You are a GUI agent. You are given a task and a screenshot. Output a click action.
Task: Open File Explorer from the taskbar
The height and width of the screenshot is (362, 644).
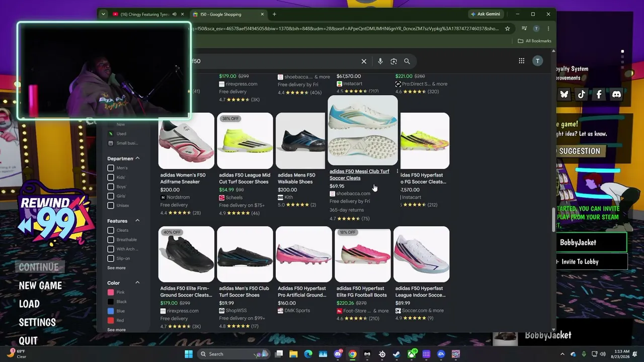pos(293,354)
